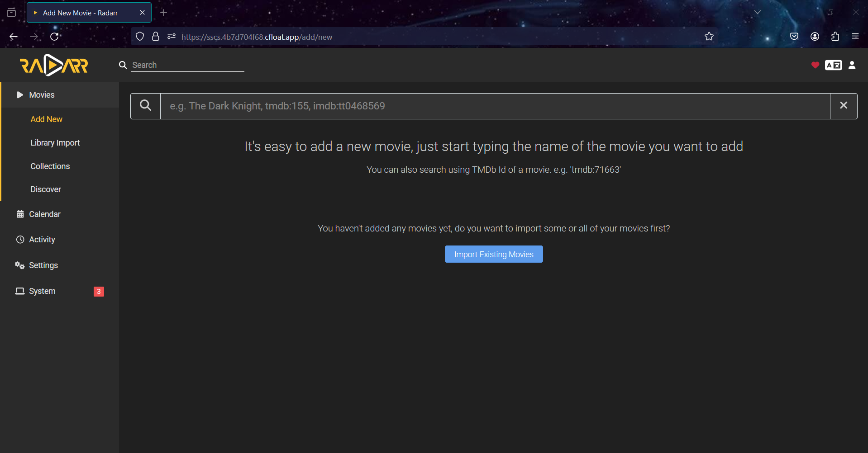This screenshot has width=868, height=453.
Task: Click the Radarr logo
Action: coord(54,65)
